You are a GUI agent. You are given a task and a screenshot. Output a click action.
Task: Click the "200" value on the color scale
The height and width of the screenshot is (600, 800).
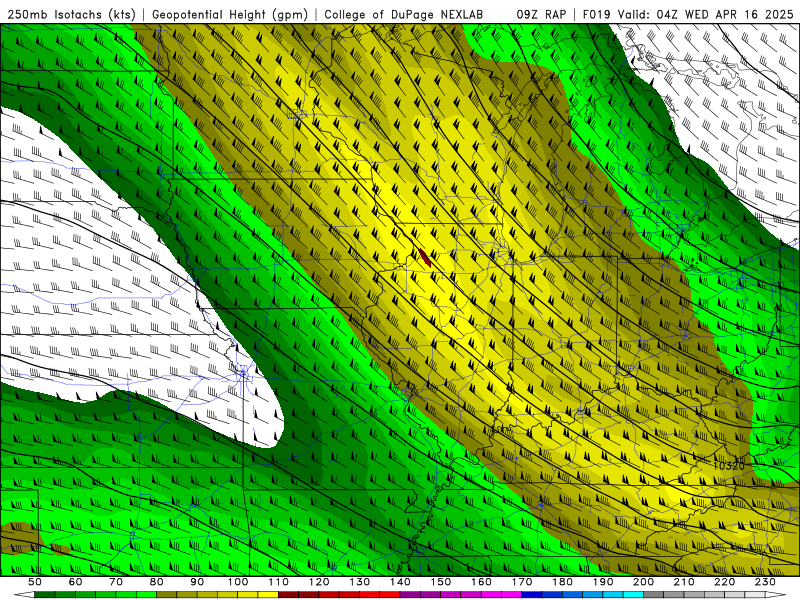643,582
